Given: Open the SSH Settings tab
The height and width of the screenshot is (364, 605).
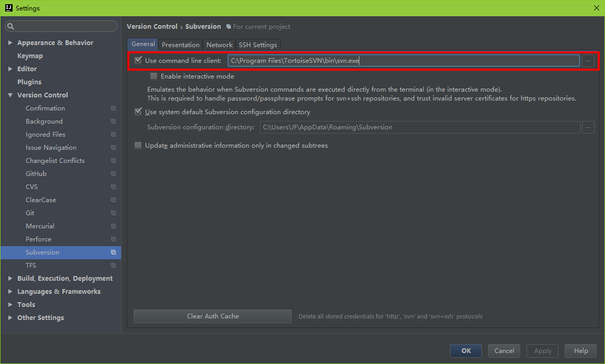Looking at the screenshot, I should coord(258,45).
